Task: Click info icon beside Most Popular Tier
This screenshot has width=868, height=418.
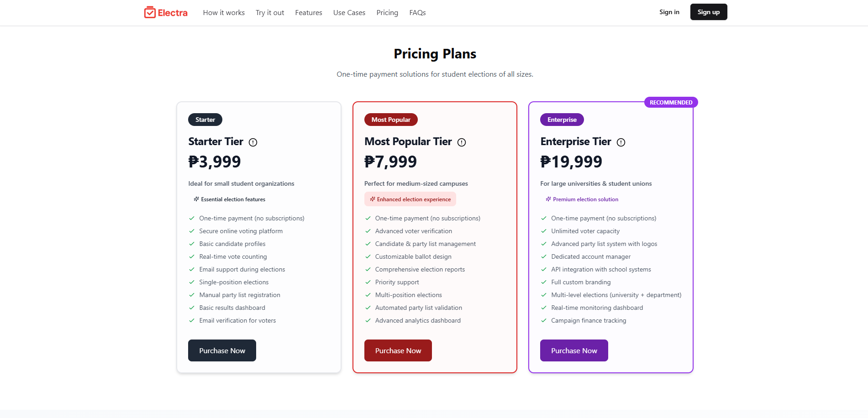Action: coord(462,142)
